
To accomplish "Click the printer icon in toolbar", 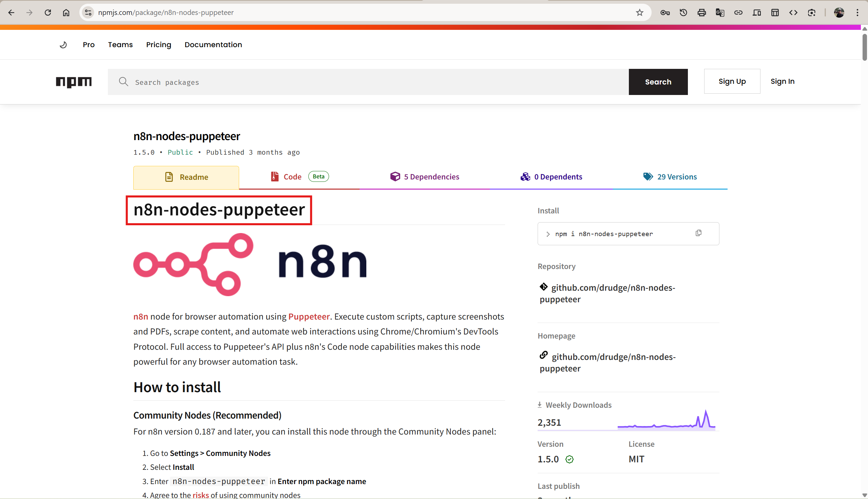I will point(701,13).
